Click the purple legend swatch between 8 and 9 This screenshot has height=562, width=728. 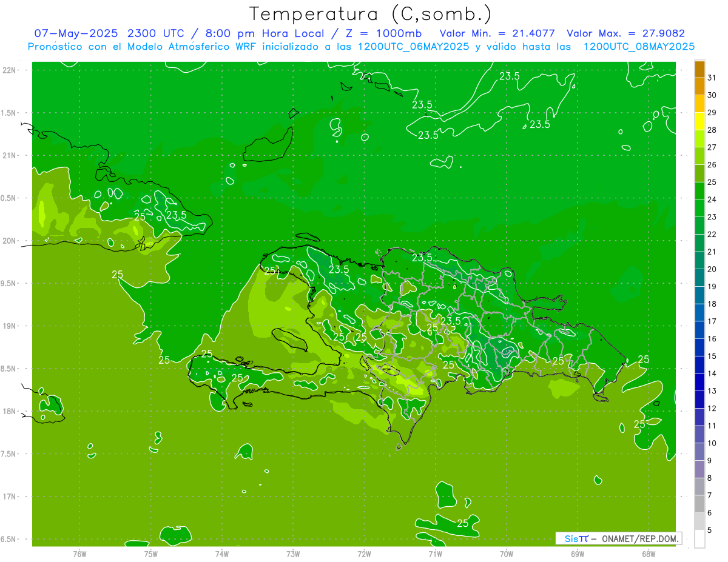tap(699, 469)
